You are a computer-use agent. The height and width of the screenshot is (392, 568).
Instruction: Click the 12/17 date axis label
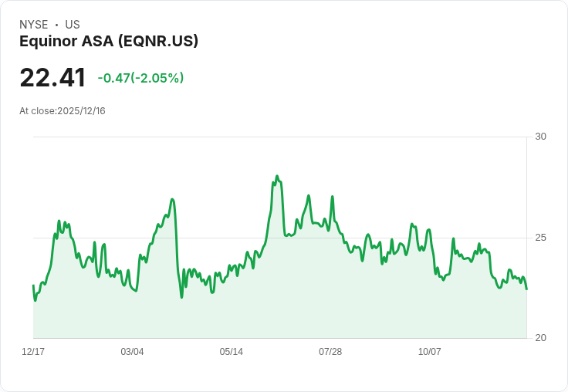33,351
